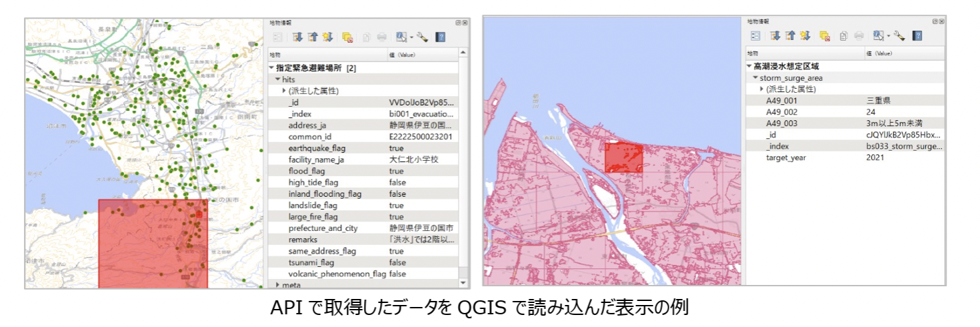Viewport: 980px width, 327px height.
Task: Toggle expand-new-results star icon in 高潮浸水想定区域 panel
Action: 805,36
